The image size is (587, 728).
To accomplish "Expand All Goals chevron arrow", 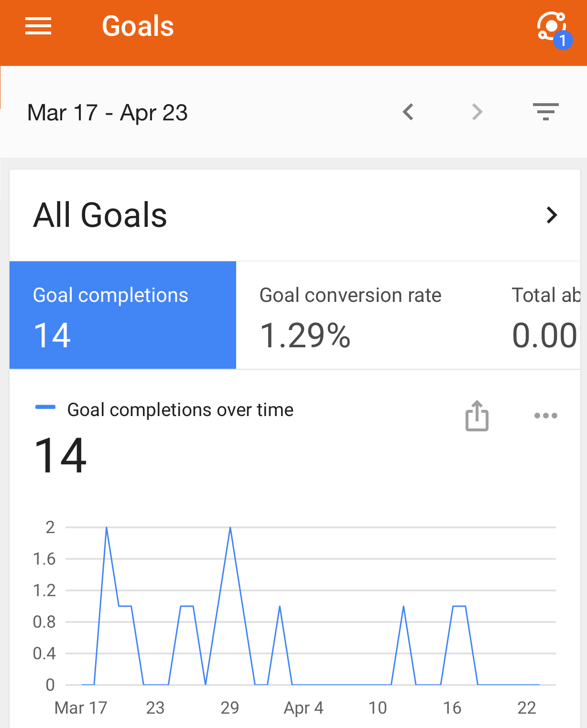I will [552, 215].
